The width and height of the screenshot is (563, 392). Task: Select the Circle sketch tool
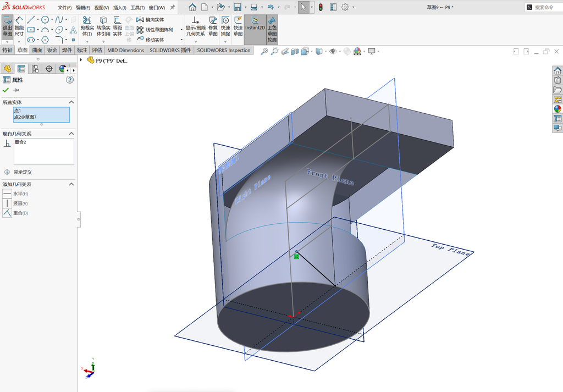[45, 20]
